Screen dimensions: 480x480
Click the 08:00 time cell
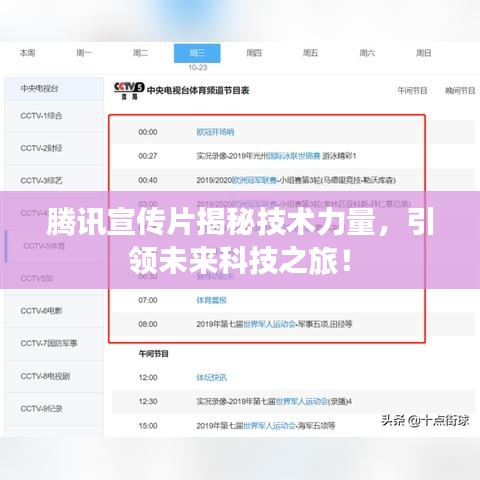(148, 324)
